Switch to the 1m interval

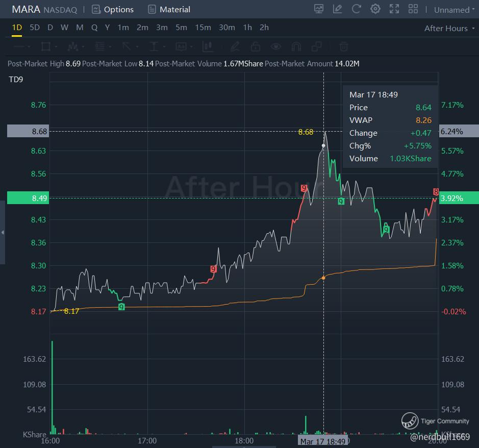point(123,28)
